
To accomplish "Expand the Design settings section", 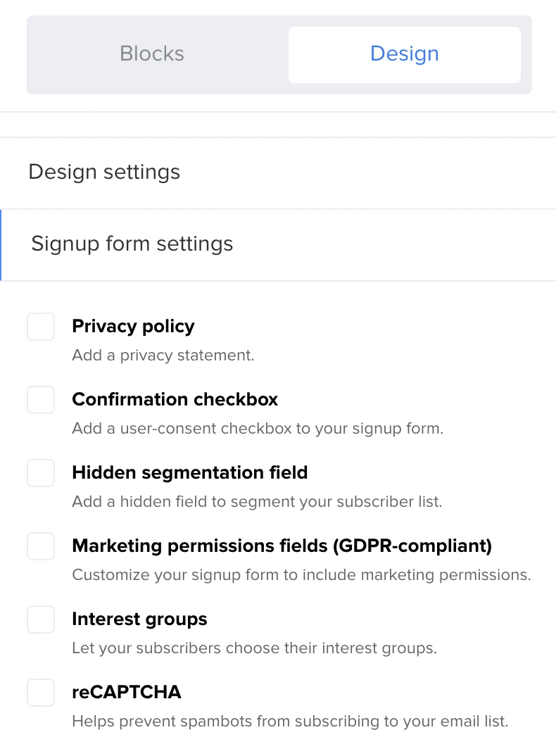I will coord(104,172).
